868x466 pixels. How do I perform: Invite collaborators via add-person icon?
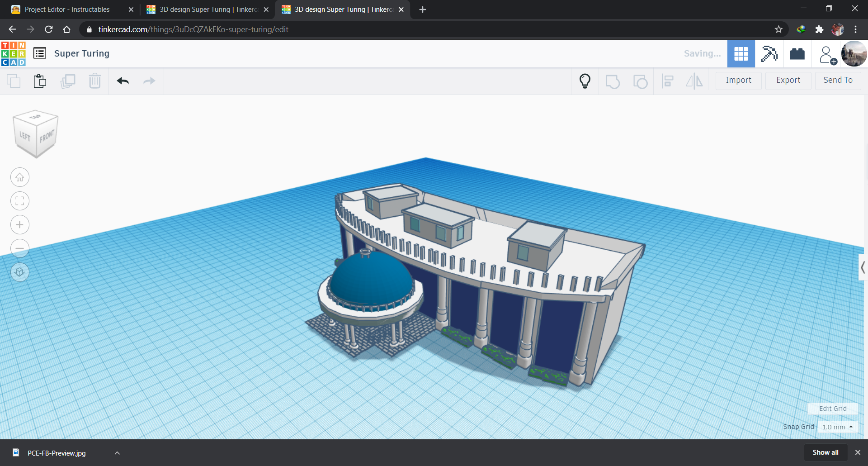(828, 55)
